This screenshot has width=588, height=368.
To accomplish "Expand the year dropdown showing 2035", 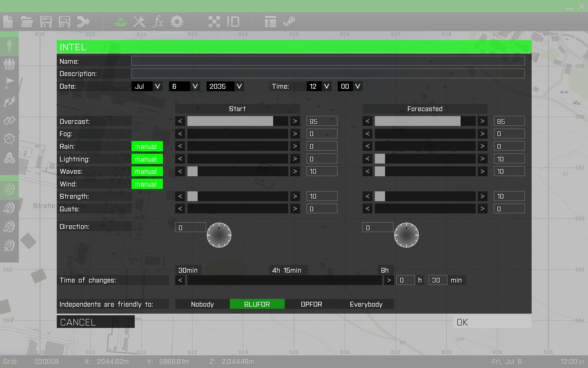I will coord(225,86).
